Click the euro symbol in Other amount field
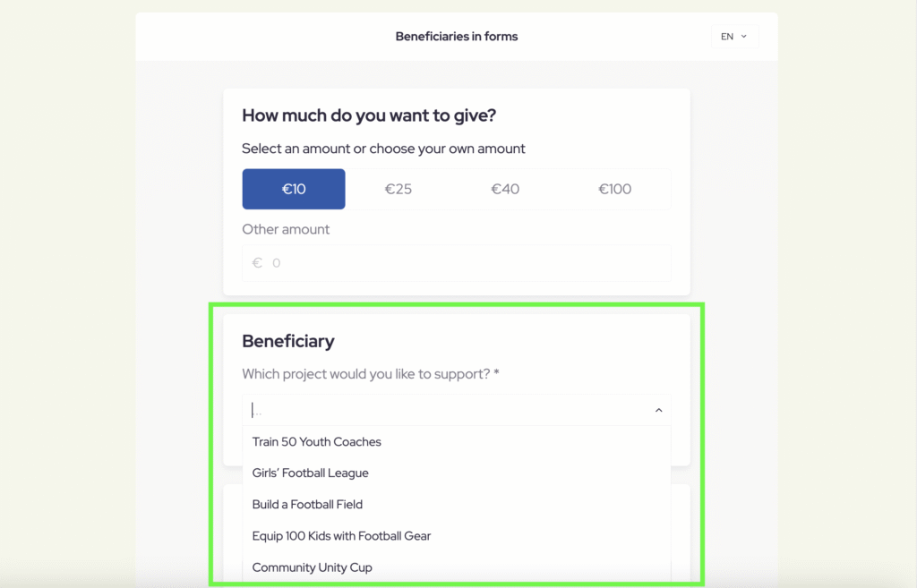This screenshot has width=917, height=588. pos(257,263)
